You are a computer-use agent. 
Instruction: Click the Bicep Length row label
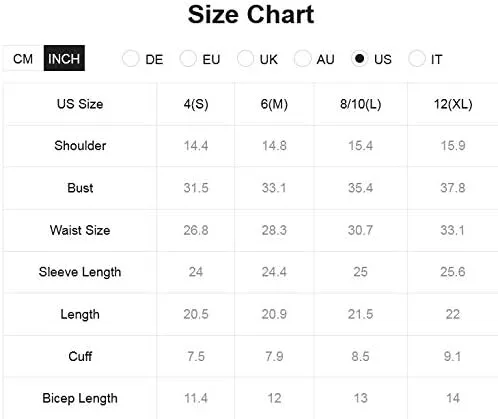click(80, 398)
